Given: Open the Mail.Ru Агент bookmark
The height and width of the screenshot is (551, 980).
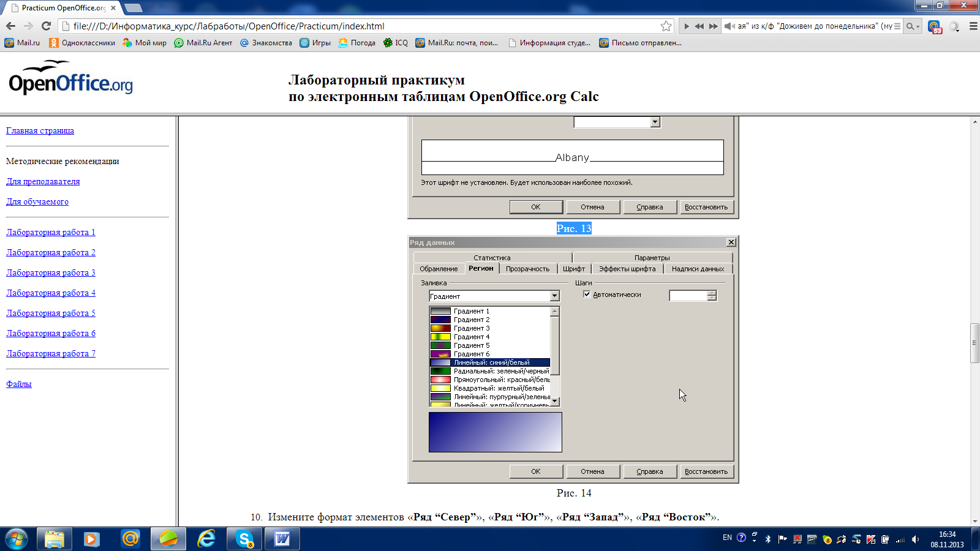Looking at the screenshot, I should click(203, 43).
